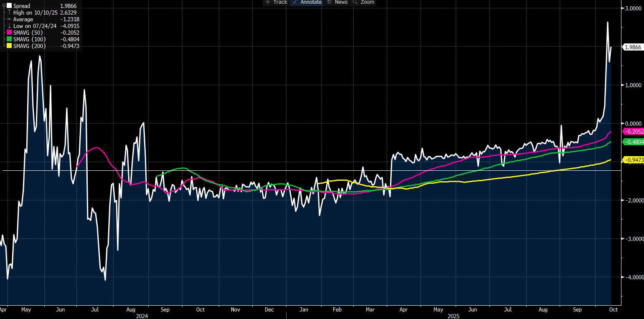644x319 pixels.
Task: Activate the Track crosshair tool
Action: click(276, 2)
